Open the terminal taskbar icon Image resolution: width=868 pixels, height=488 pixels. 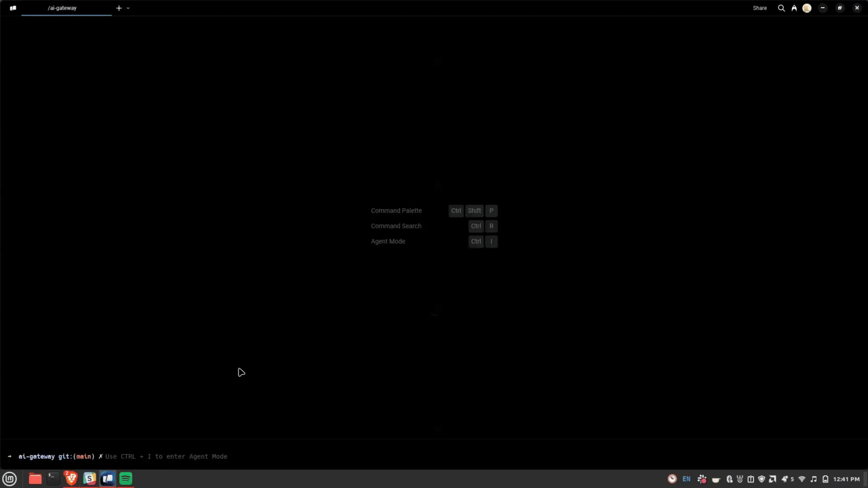pos(53,479)
